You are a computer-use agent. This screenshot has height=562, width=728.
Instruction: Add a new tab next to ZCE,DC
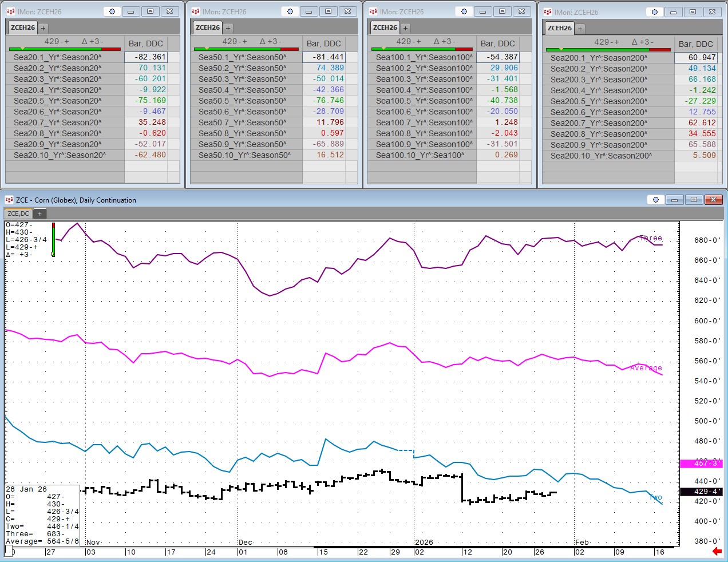click(39, 213)
